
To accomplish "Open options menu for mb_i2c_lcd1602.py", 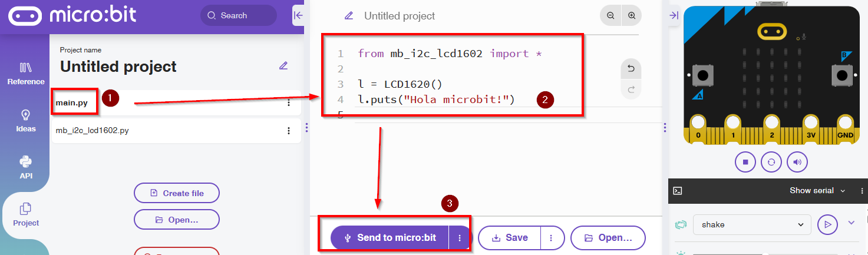I will tap(289, 131).
